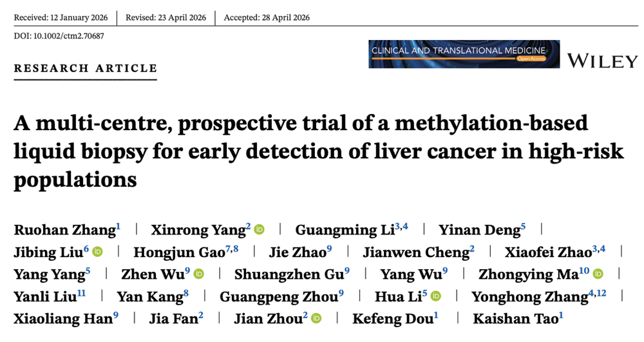
Task: Click author name Kaishan Tao
Action: (516, 319)
